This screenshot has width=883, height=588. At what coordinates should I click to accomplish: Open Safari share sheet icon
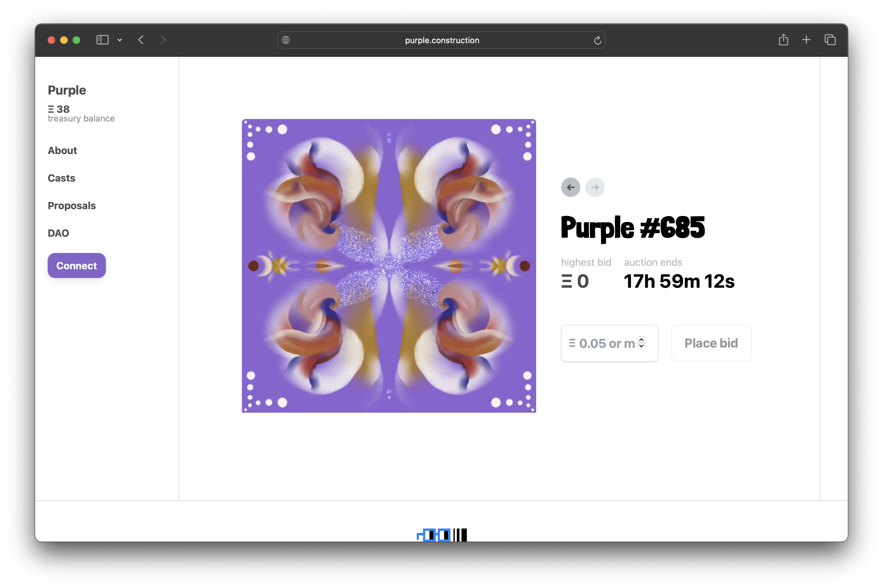point(783,40)
